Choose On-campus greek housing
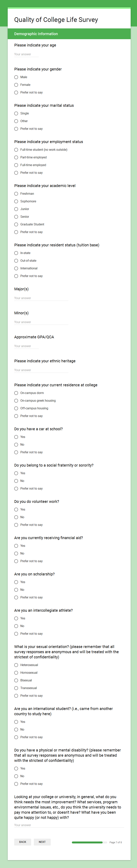This screenshot has width=137, height=868. pos(16,401)
